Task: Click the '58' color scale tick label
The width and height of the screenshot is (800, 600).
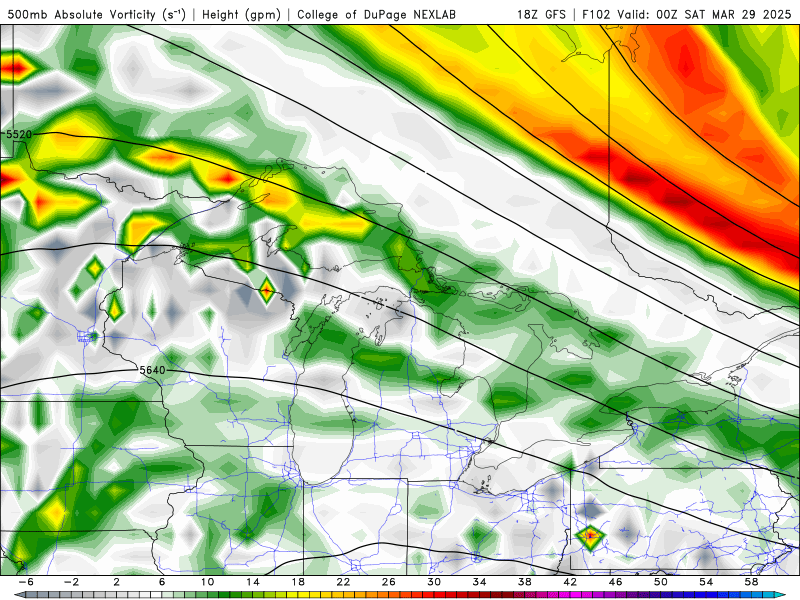Action: (x=751, y=582)
